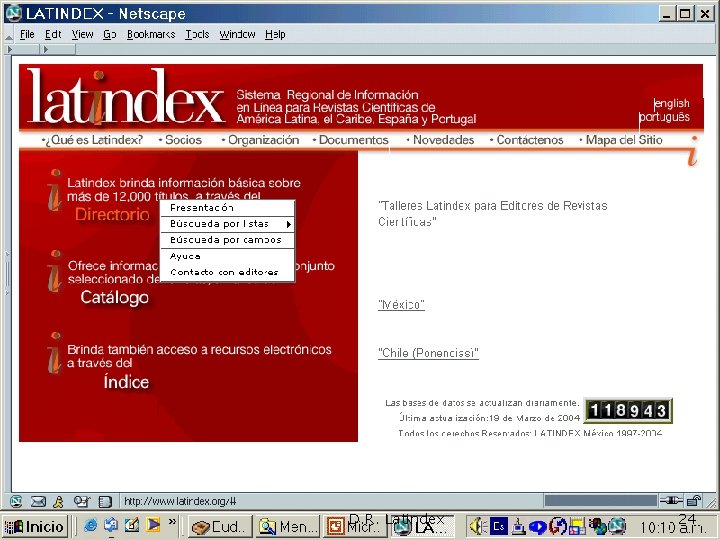
Task: Expand the first collapsed toolbar grippy
Action: click(x=10, y=49)
